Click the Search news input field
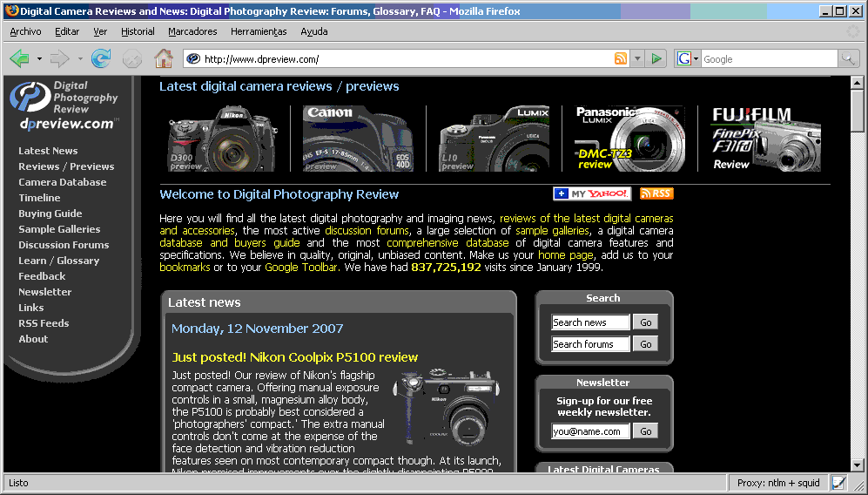 coord(590,322)
